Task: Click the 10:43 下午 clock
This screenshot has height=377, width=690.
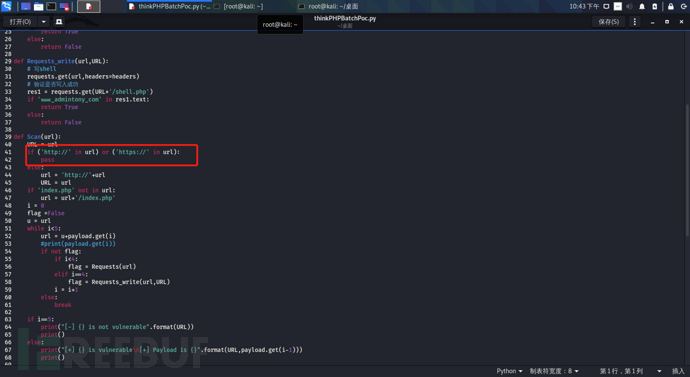Action: (584, 7)
